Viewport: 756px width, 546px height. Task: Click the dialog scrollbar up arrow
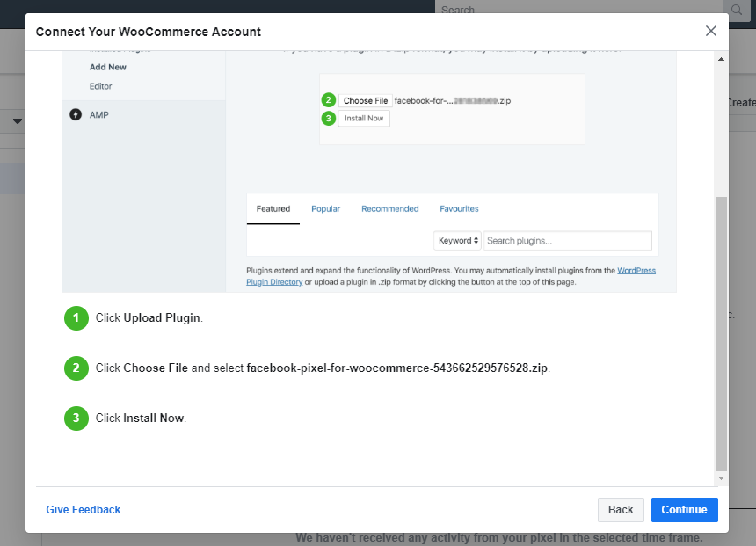pos(721,59)
